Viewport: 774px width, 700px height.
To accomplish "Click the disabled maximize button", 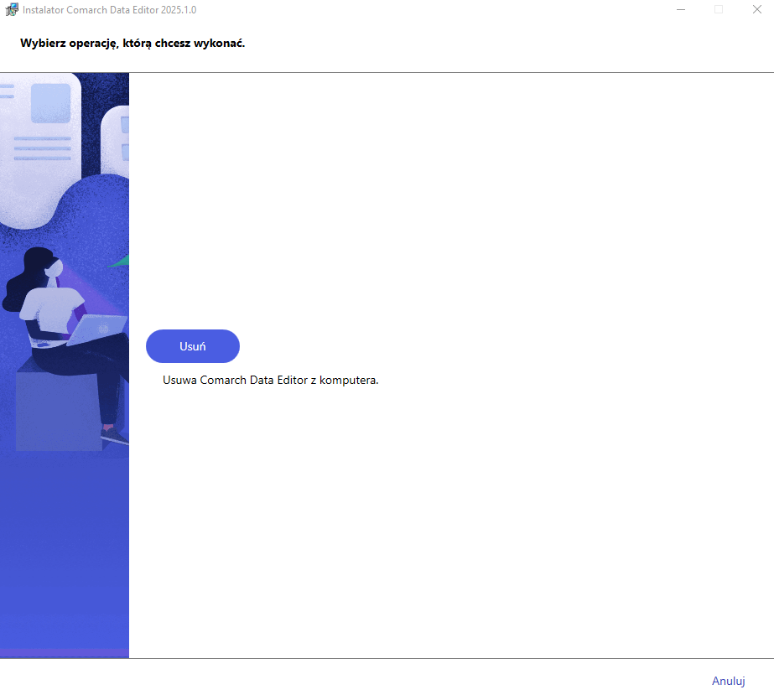I will click(x=719, y=9).
